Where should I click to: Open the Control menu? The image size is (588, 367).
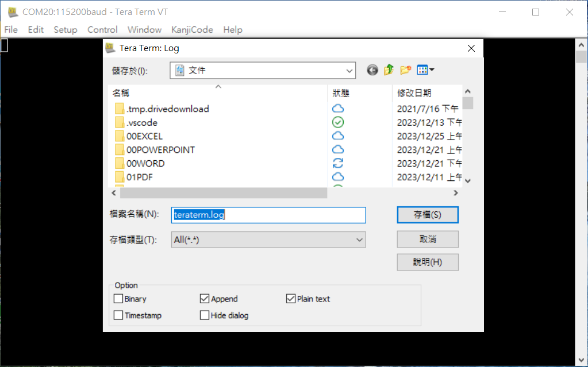(102, 30)
